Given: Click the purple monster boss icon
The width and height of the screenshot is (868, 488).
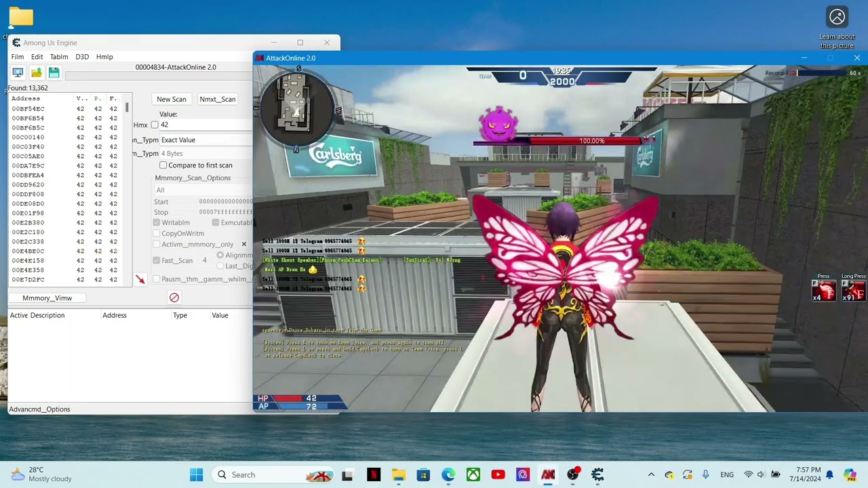Looking at the screenshot, I should [498, 125].
